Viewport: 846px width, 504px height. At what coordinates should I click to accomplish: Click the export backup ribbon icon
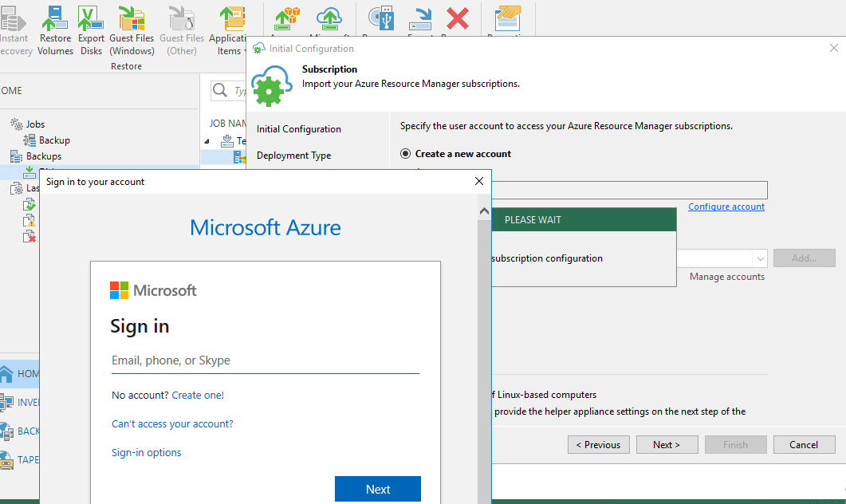420,18
